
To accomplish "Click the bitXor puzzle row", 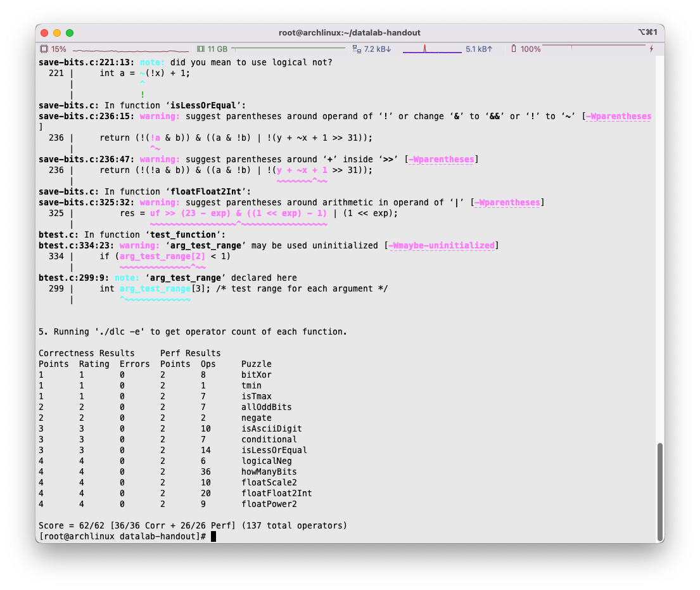I will [155, 375].
